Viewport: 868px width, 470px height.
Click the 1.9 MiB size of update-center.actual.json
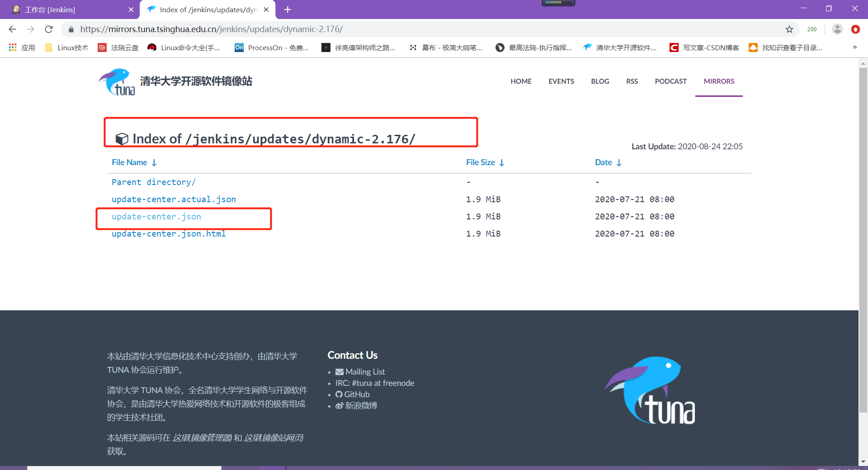pyautogui.click(x=483, y=199)
